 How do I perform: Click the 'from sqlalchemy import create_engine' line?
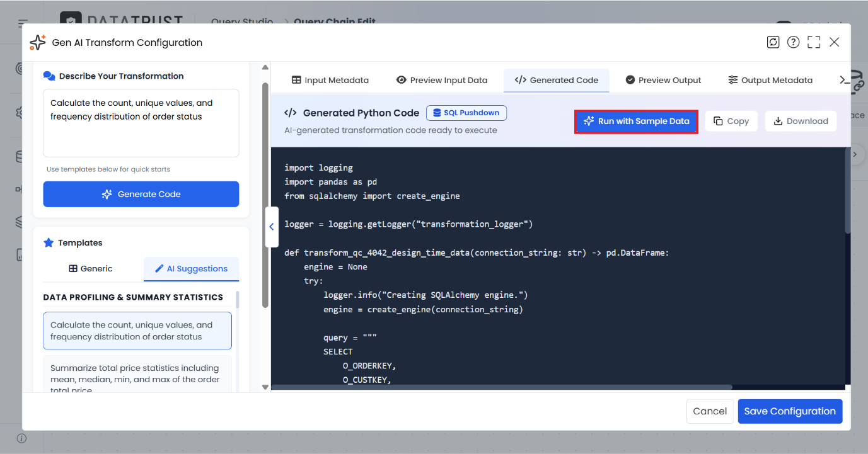point(373,196)
